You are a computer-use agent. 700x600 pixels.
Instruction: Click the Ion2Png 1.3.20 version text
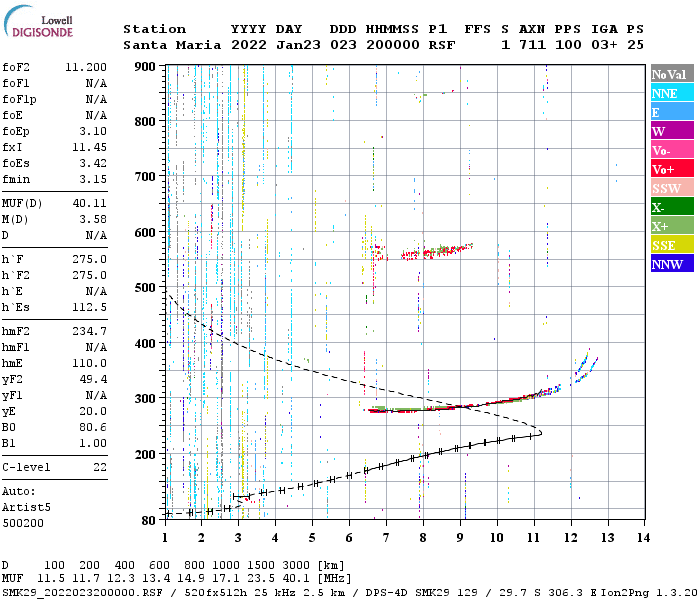click(x=649, y=592)
